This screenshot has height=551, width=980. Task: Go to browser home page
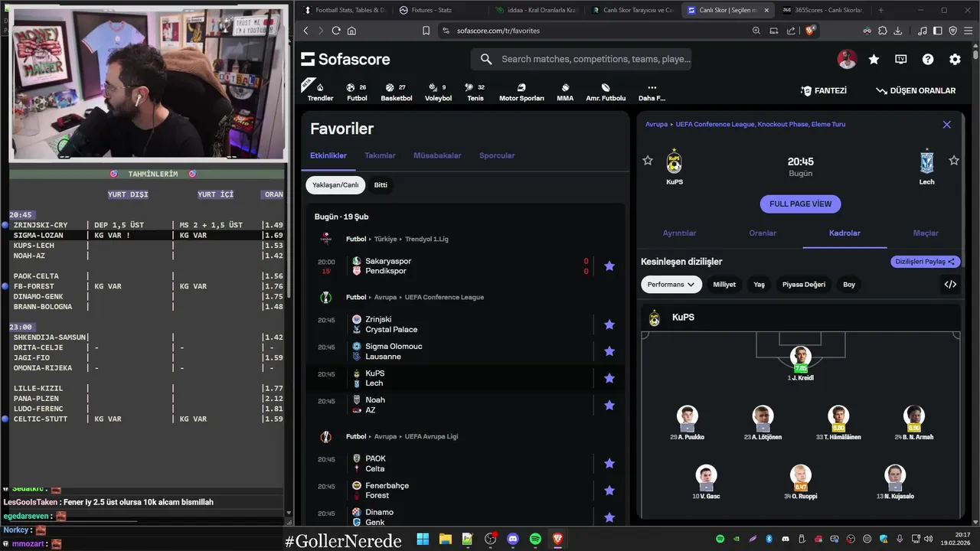[x=351, y=31]
